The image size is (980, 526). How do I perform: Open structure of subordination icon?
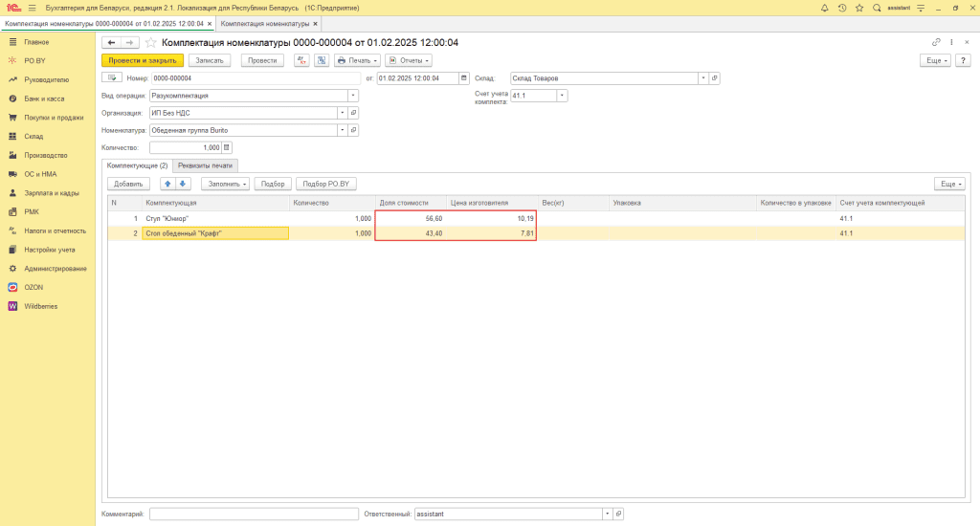[x=322, y=60]
